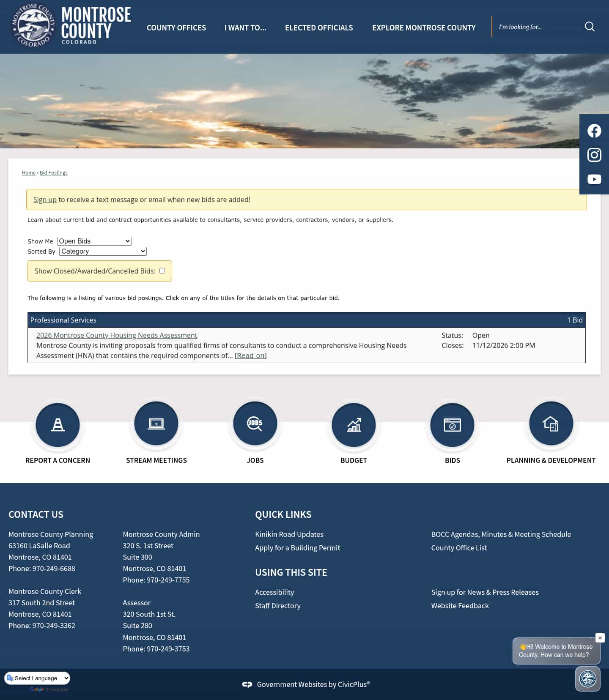This screenshot has width=609, height=700.
Task: Open the chat widget seal icon
Action: pos(588,679)
